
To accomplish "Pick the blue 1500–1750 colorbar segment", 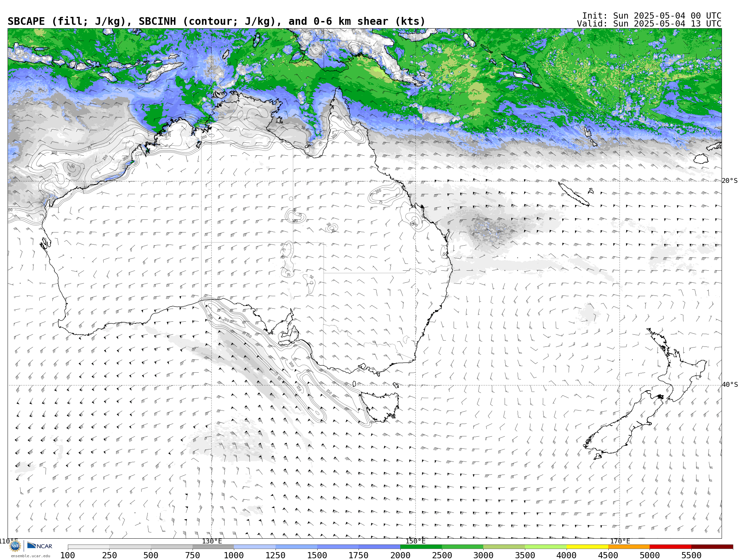I will (338, 547).
